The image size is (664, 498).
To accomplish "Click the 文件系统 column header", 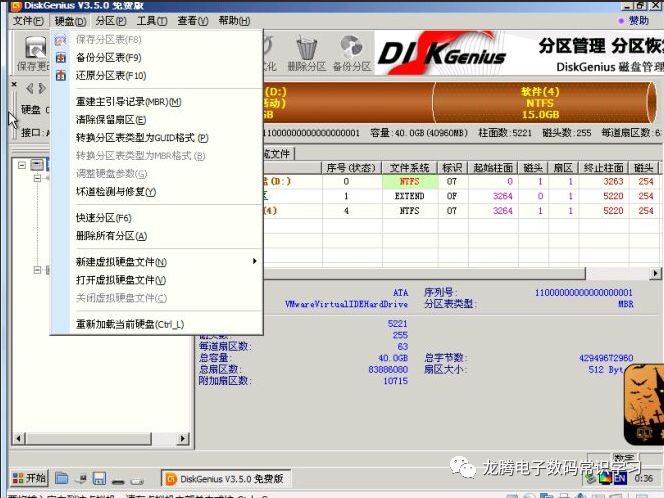I will tap(409, 168).
